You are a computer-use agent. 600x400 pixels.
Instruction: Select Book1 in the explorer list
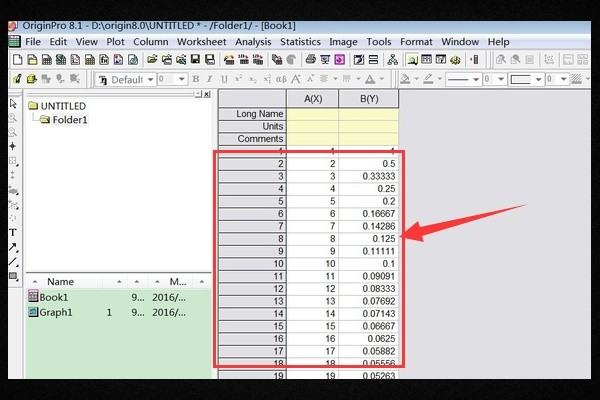point(48,297)
